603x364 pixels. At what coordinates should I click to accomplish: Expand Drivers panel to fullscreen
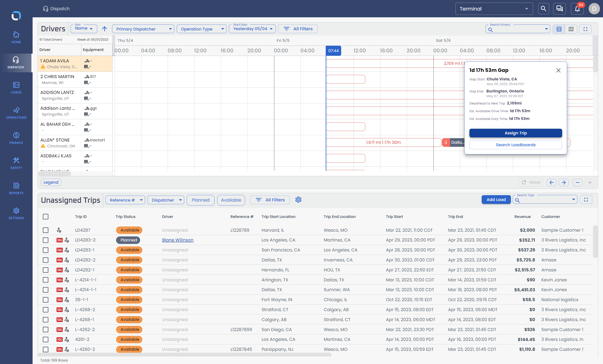tap(585, 29)
